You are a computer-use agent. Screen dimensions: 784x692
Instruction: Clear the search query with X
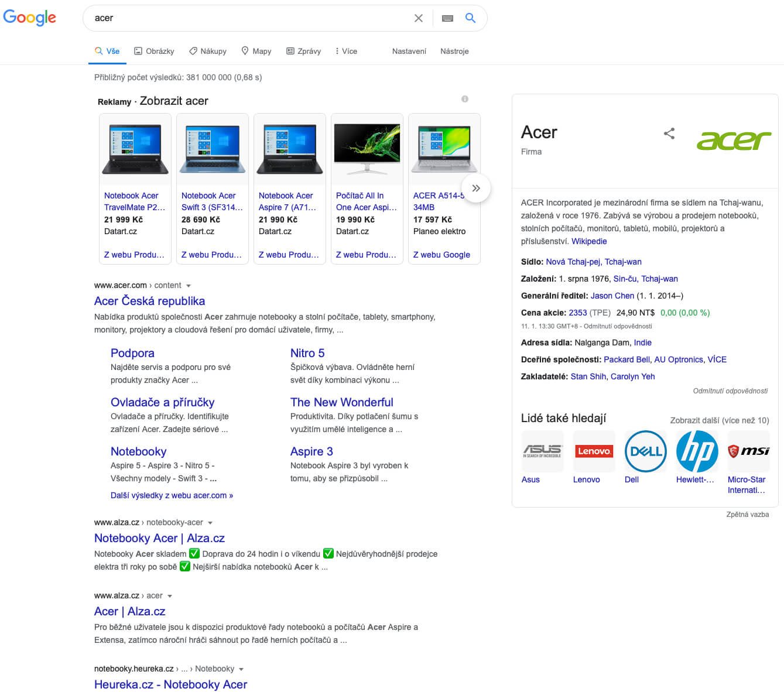point(418,18)
